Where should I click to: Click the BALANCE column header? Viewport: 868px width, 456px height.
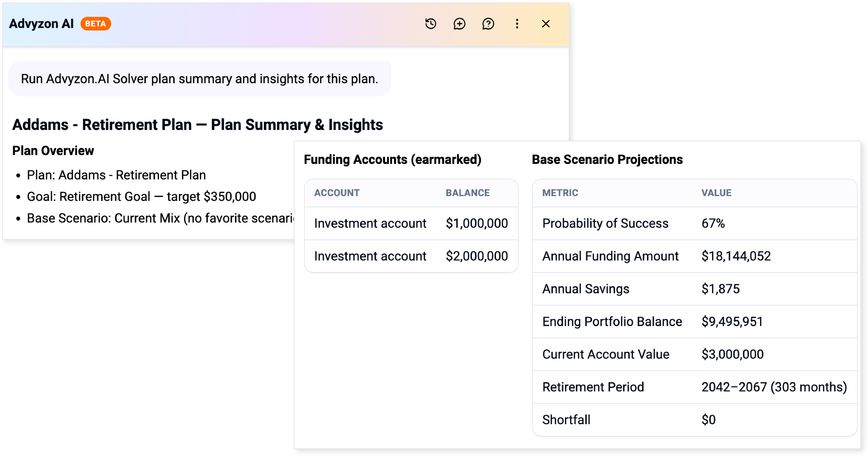[x=468, y=193]
